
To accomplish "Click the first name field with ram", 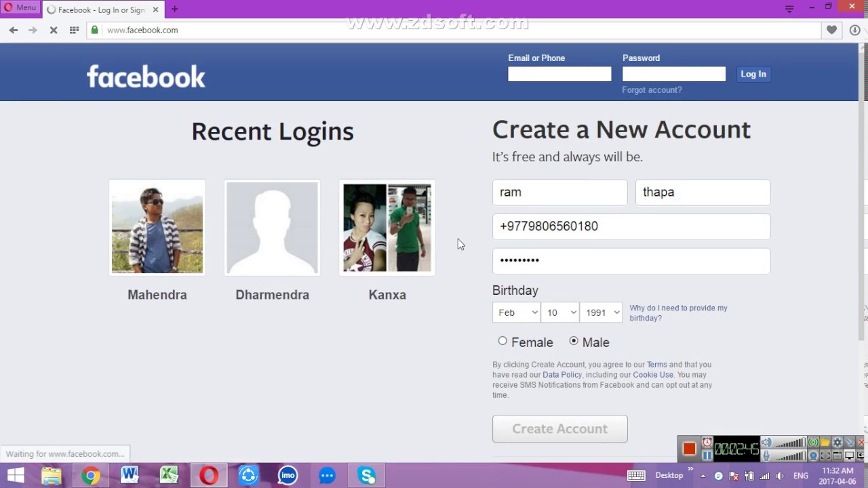I will pyautogui.click(x=560, y=192).
